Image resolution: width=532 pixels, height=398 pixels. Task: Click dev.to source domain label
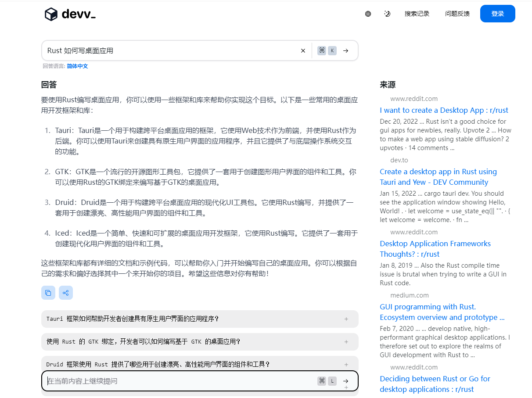click(x=399, y=160)
